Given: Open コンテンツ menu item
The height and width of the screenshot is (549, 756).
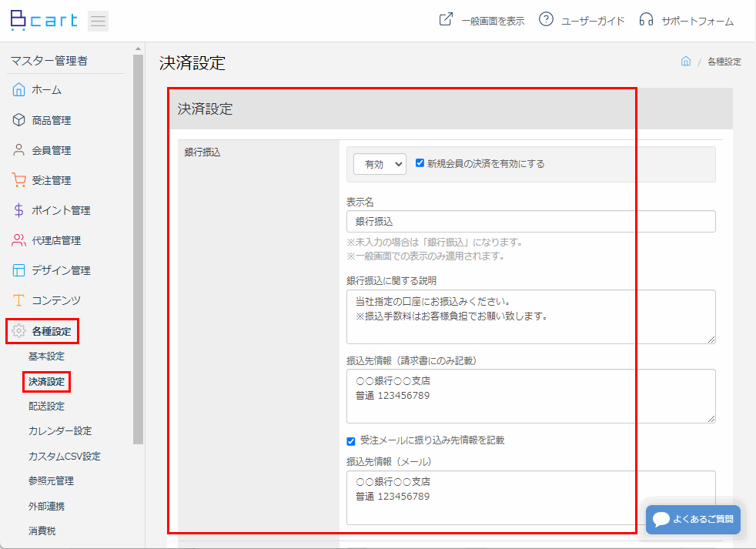Looking at the screenshot, I should [x=56, y=300].
